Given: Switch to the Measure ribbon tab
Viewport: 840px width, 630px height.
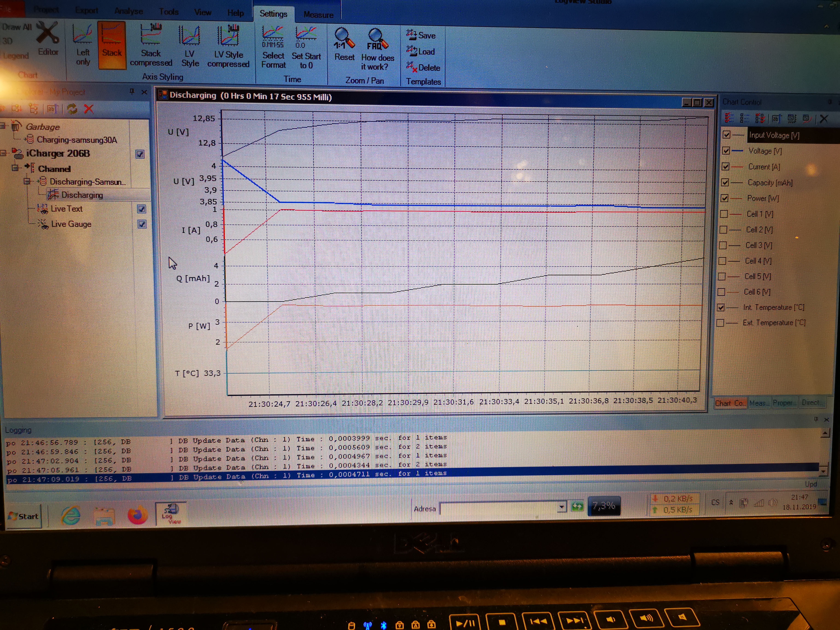Looking at the screenshot, I should [x=318, y=15].
